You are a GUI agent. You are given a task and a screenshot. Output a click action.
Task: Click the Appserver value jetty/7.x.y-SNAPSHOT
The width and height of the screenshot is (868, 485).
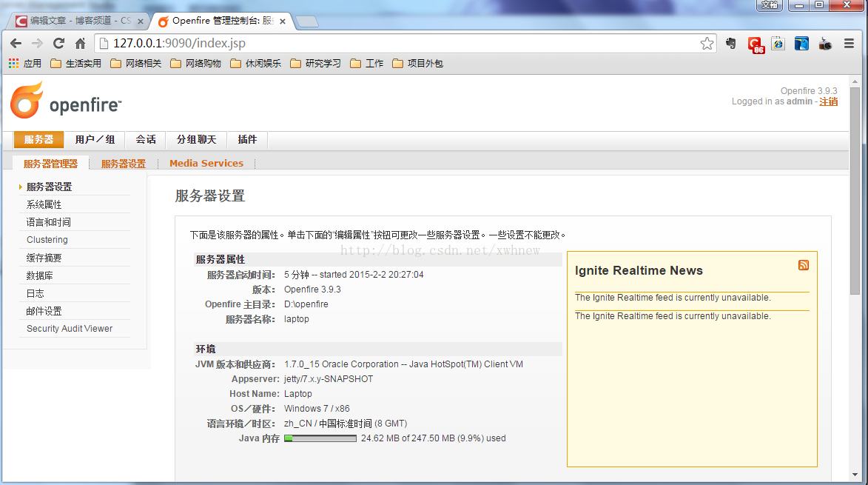(329, 379)
